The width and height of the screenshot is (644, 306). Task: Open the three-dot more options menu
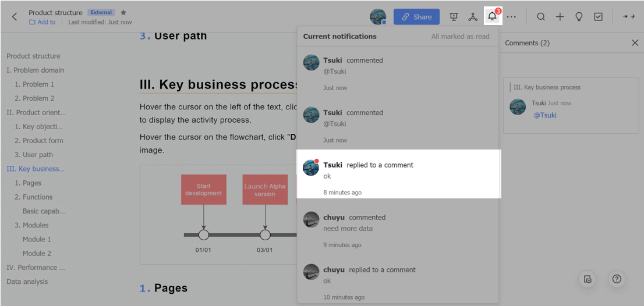point(511,17)
